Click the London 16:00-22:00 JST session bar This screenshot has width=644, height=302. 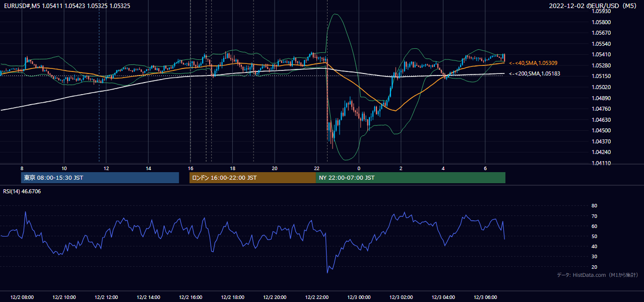252,178
